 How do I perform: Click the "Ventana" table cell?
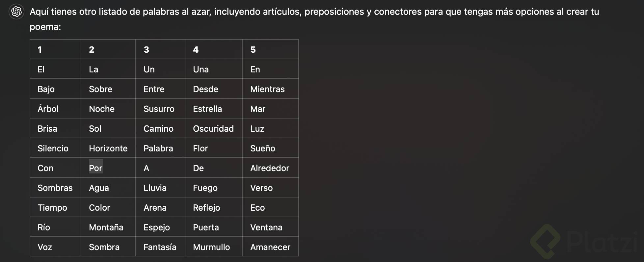pos(266,227)
